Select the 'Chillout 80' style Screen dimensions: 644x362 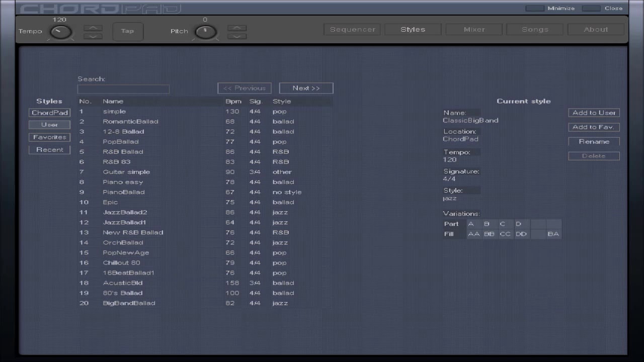click(x=205, y=262)
